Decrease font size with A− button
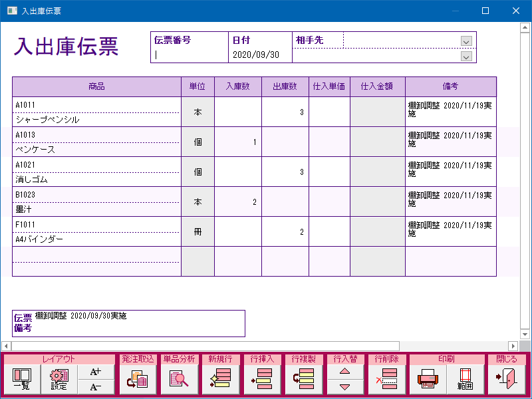532x399 pixels. point(96,388)
